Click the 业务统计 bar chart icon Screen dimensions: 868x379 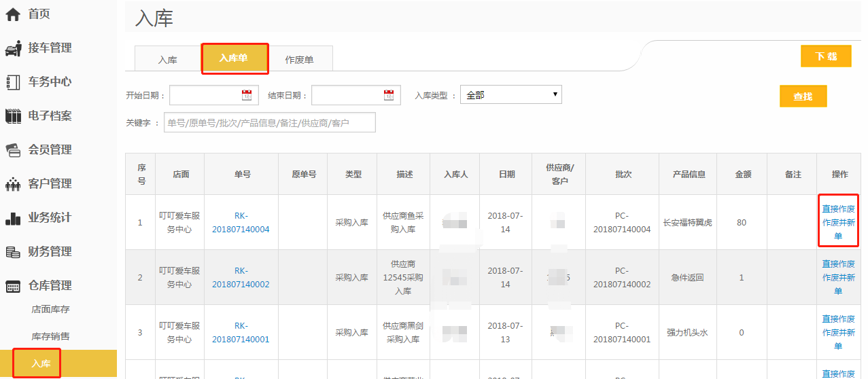(x=13, y=218)
